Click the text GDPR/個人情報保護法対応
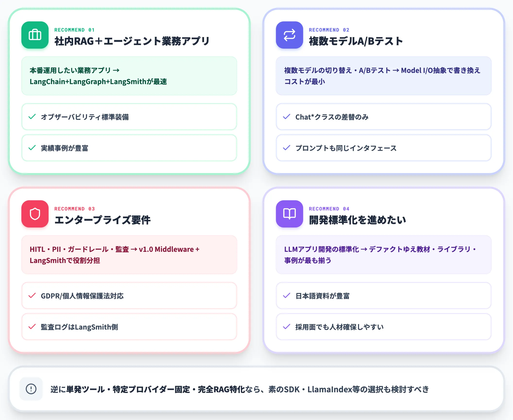This screenshot has width=513, height=420. tap(82, 296)
